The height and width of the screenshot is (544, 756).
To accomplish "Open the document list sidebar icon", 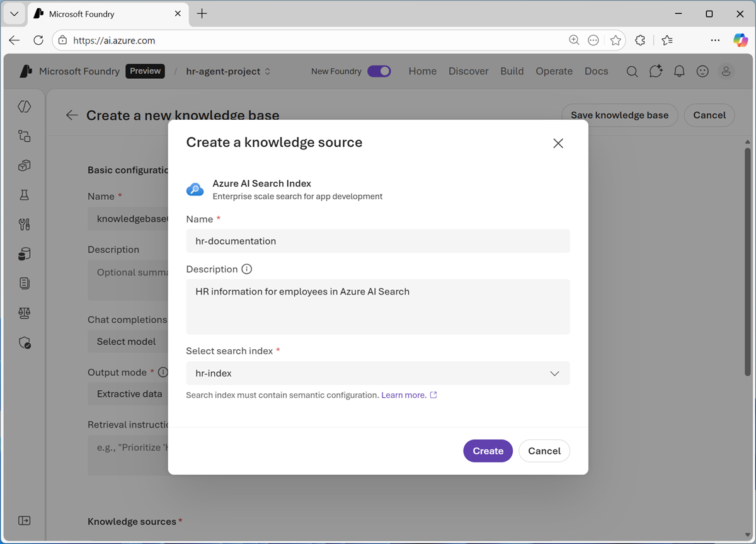I will click(x=25, y=284).
